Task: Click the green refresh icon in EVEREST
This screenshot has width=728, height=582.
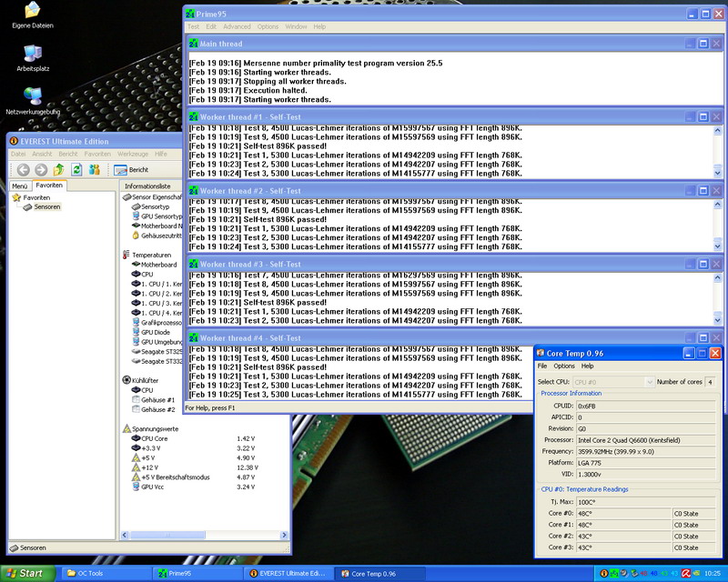Action: [77, 170]
